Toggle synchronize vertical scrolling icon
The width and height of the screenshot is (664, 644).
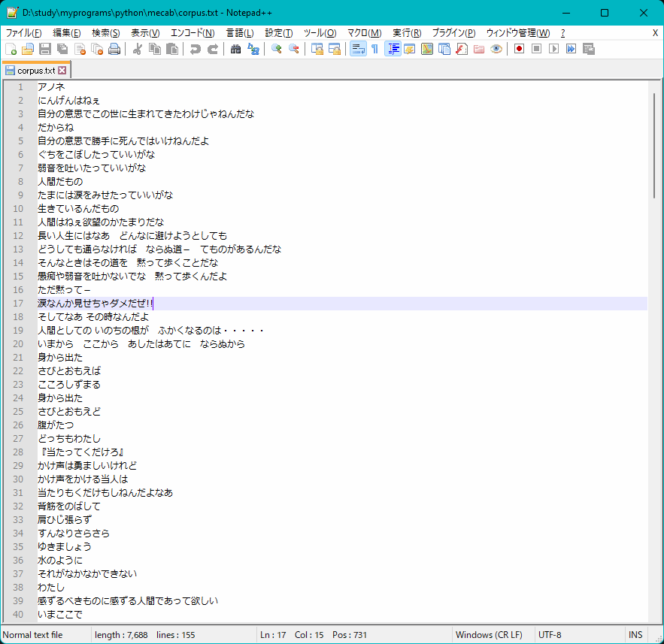tap(317, 49)
